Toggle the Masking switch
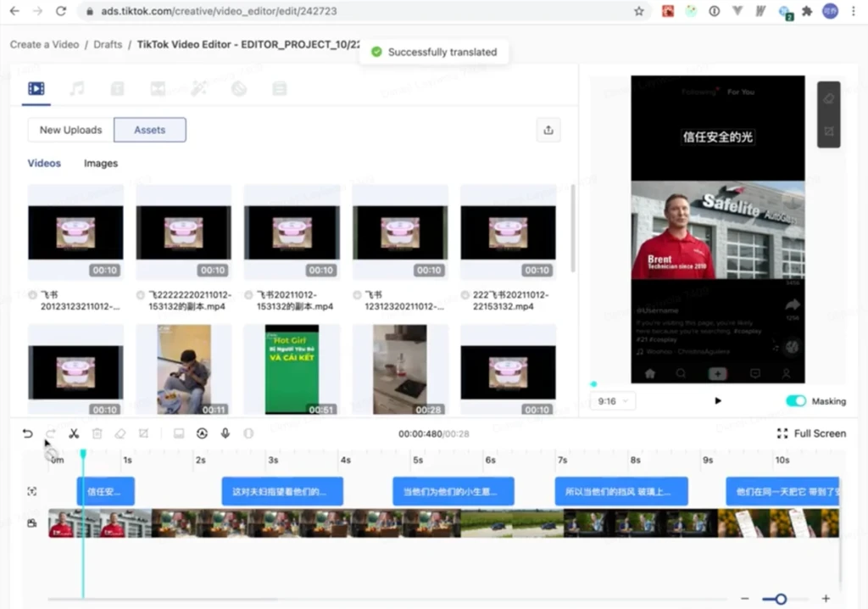Image resolution: width=868 pixels, height=609 pixels. click(795, 400)
